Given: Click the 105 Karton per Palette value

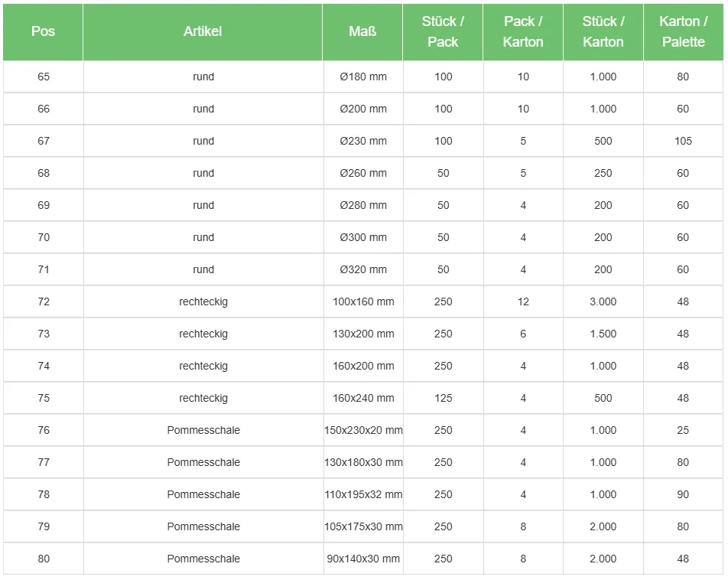Looking at the screenshot, I should pyautogui.click(x=683, y=141).
